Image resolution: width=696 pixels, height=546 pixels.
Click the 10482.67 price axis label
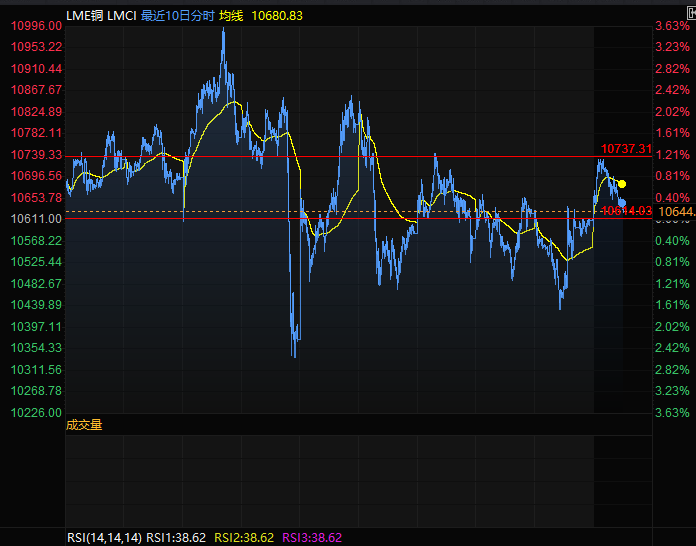pyautogui.click(x=36, y=284)
